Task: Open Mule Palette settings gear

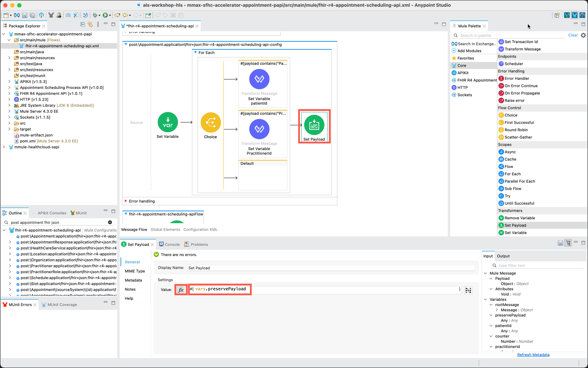Action: click(x=583, y=35)
